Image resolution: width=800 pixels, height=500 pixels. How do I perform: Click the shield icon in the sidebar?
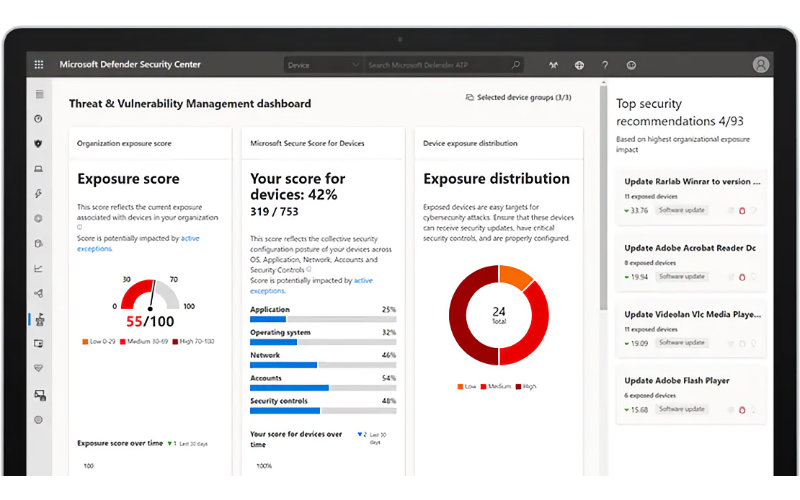(x=39, y=143)
